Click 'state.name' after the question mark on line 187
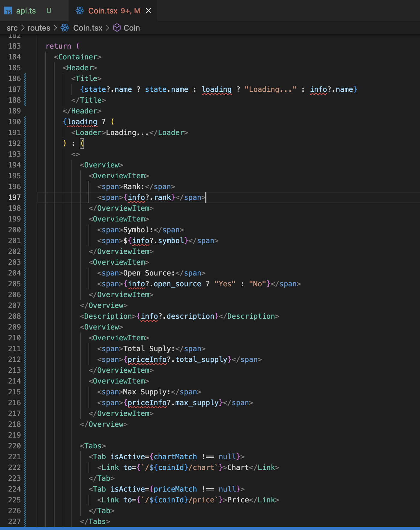 tap(166, 89)
